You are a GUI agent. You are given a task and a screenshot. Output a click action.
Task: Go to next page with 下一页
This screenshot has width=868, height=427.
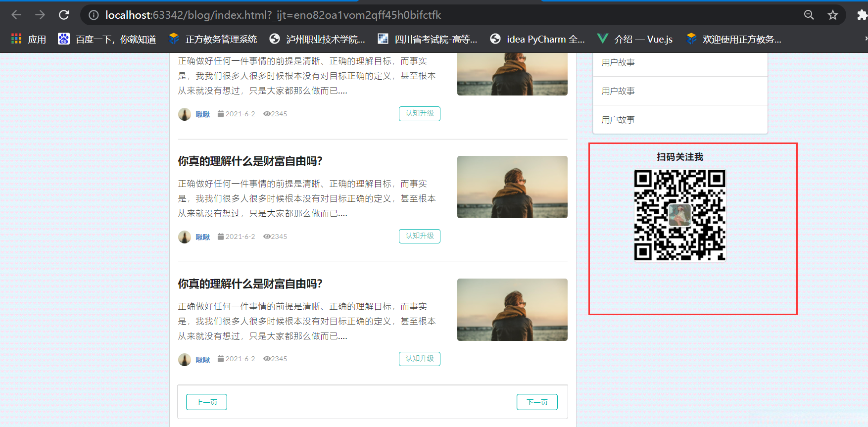pos(537,402)
